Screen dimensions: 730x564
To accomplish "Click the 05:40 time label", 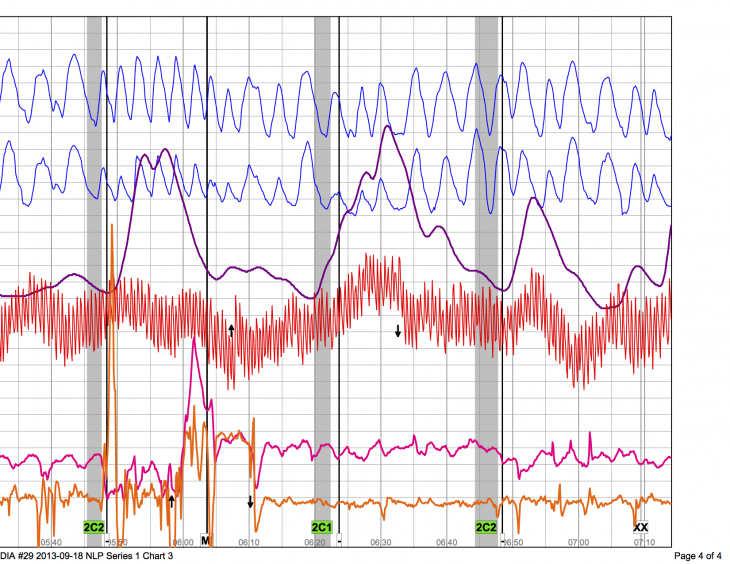I will coord(51,541).
